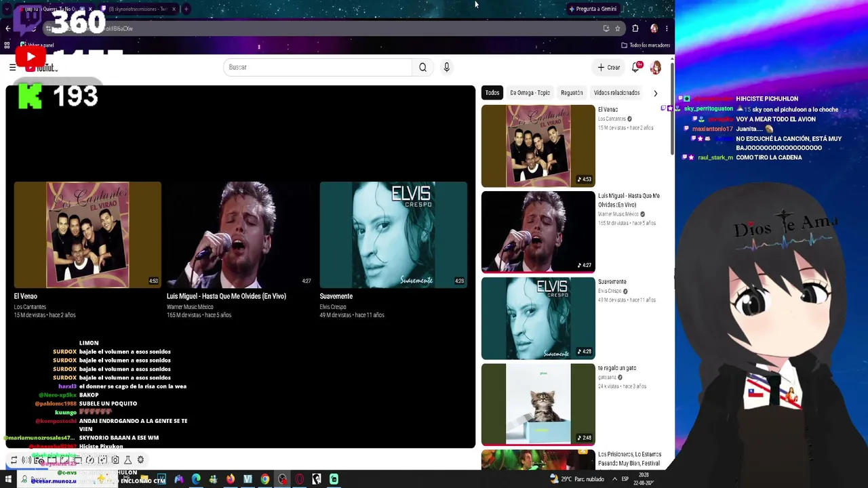
Task: Open the Chrome profile avatar
Action: 654,28
